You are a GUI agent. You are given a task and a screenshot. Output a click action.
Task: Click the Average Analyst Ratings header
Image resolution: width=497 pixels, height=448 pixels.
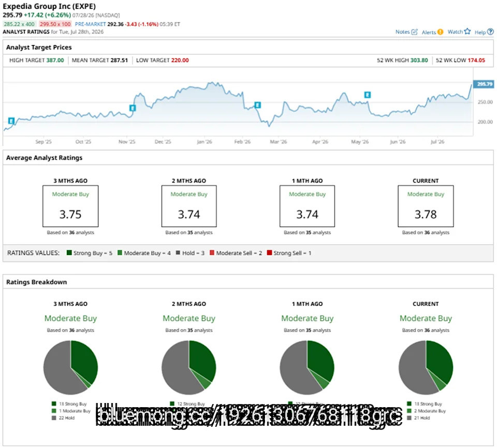pos(44,157)
